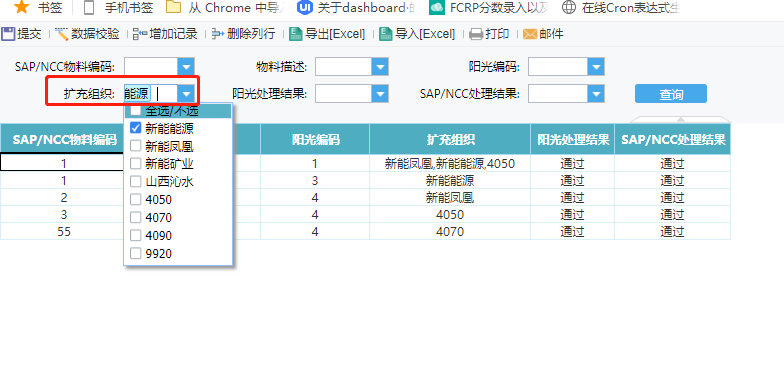Click in the 阳光编码 filter input field
Image resolution: width=784 pixels, height=365 pixels.
tap(558, 66)
